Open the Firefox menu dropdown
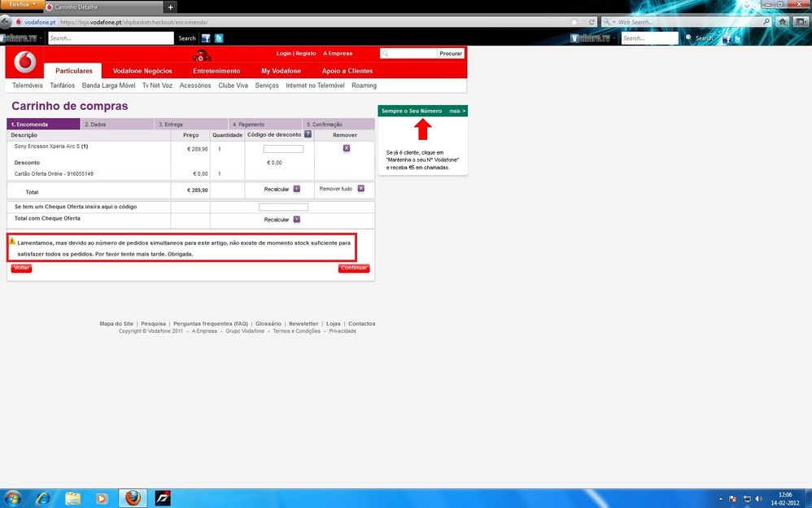 pyautogui.click(x=22, y=6)
